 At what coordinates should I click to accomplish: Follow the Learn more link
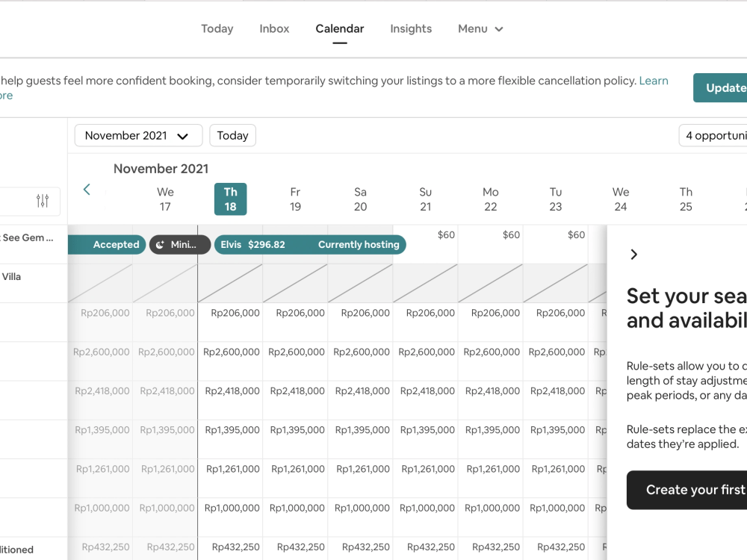click(x=654, y=81)
